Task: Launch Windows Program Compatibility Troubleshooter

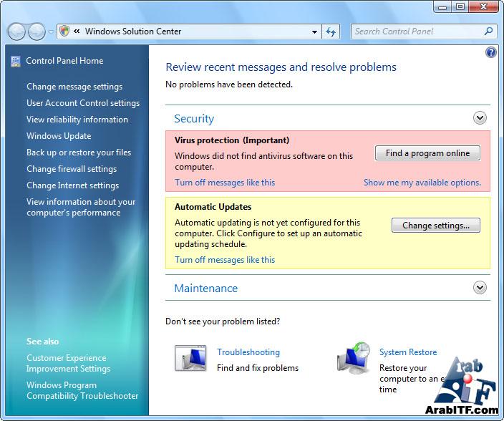Action: 82,390
